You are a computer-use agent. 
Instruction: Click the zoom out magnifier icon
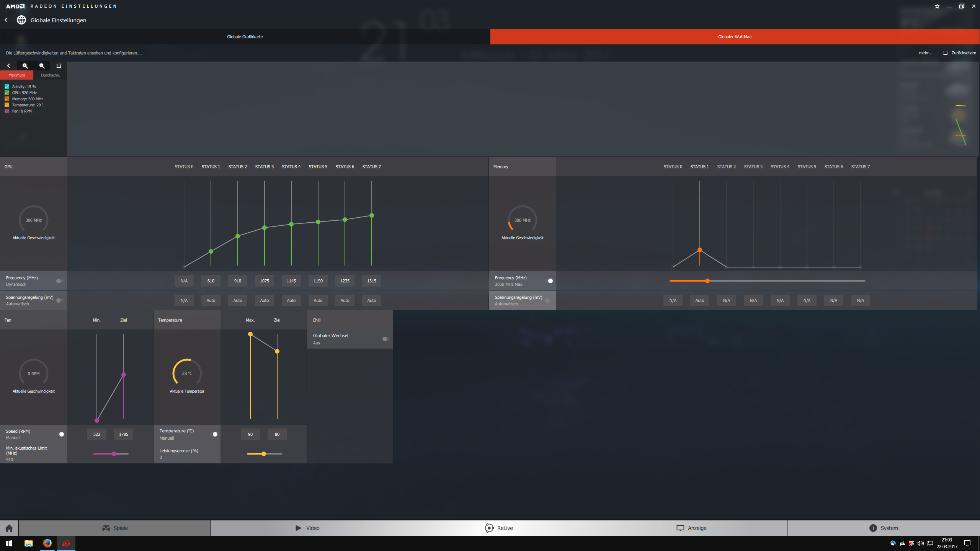tap(42, 66)
